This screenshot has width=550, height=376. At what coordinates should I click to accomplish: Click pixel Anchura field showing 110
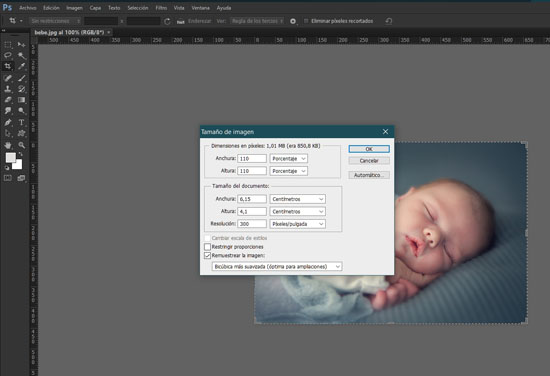tap(252, 159)
